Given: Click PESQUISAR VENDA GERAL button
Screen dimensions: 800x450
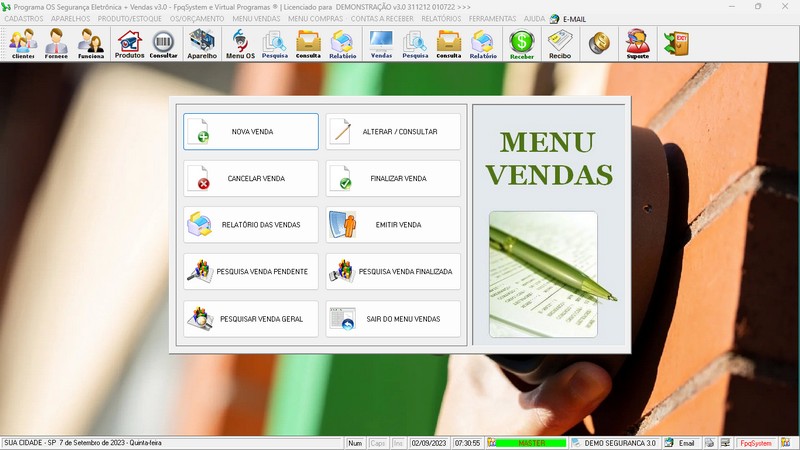Looking at the screenshot, I should (251, 319).
